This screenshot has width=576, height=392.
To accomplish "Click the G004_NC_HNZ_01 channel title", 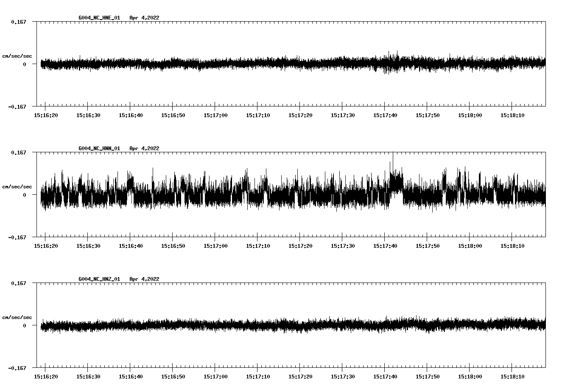I will pos(99,279).
